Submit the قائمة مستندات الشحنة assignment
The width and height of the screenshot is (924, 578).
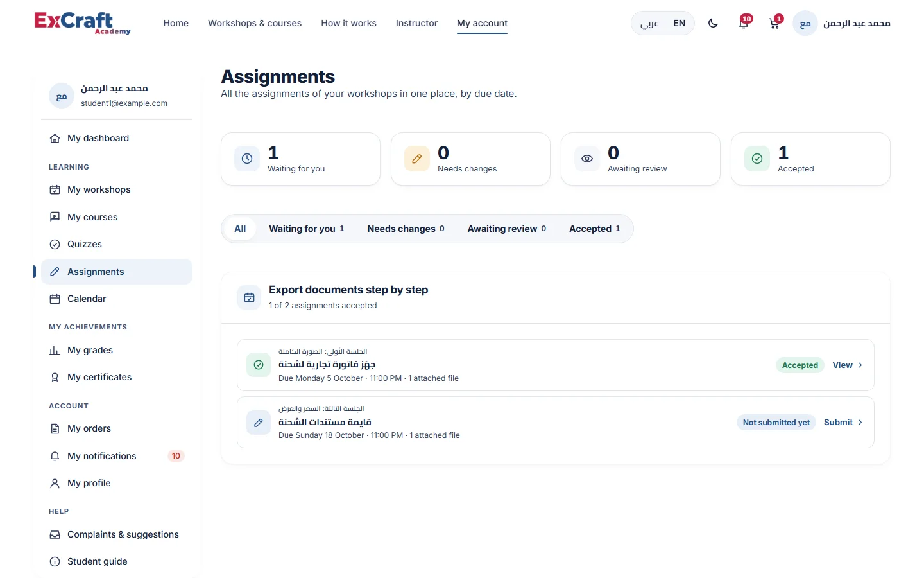[x=843, y=422]
